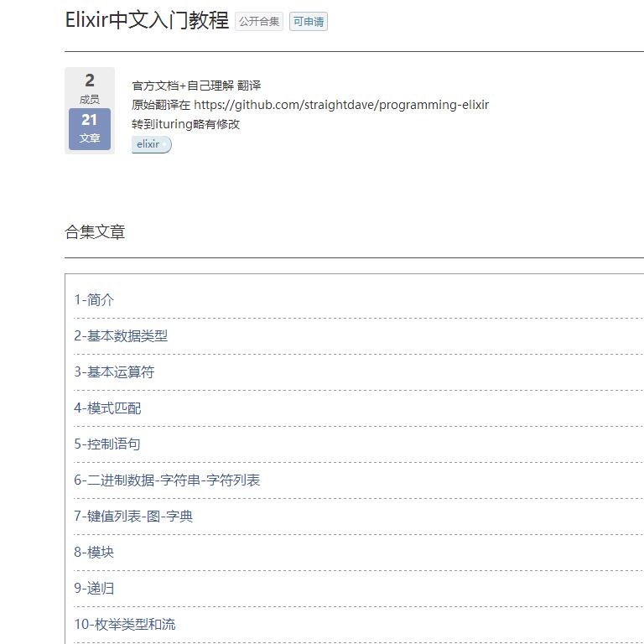Viewport: 644px width, 644px height.
Task: Click the 转到ituring略有修改 text line
Action: 186,124
